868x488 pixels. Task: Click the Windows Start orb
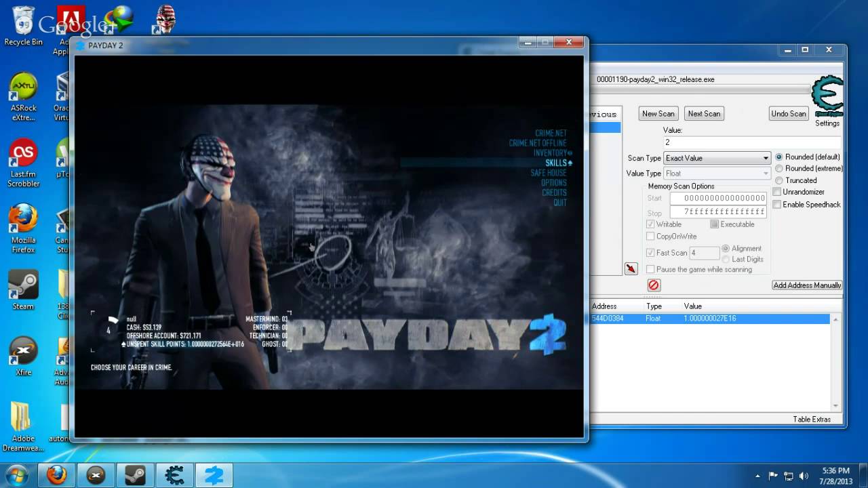click(16, 475)
